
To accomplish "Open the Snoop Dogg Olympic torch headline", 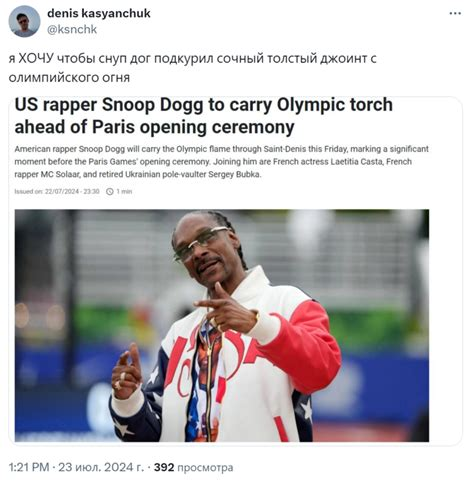I will (204, 116).
